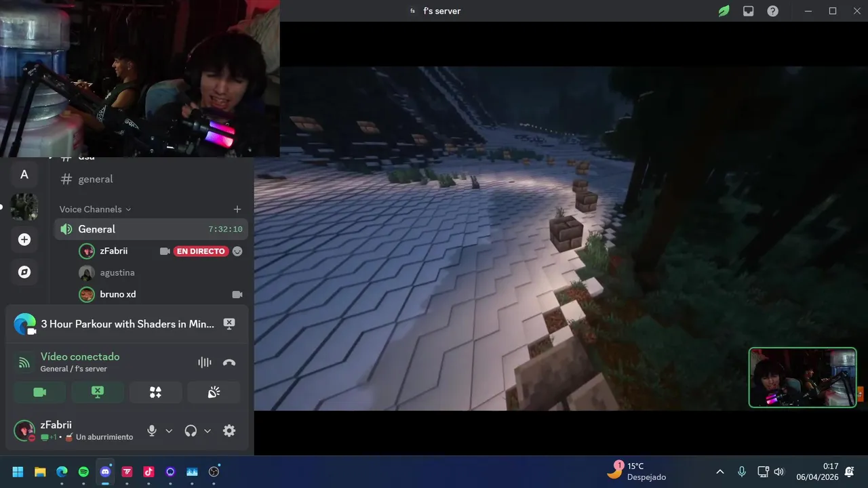
Task: Open File Explorer from taskbar
Action: (x=40, y=472)
